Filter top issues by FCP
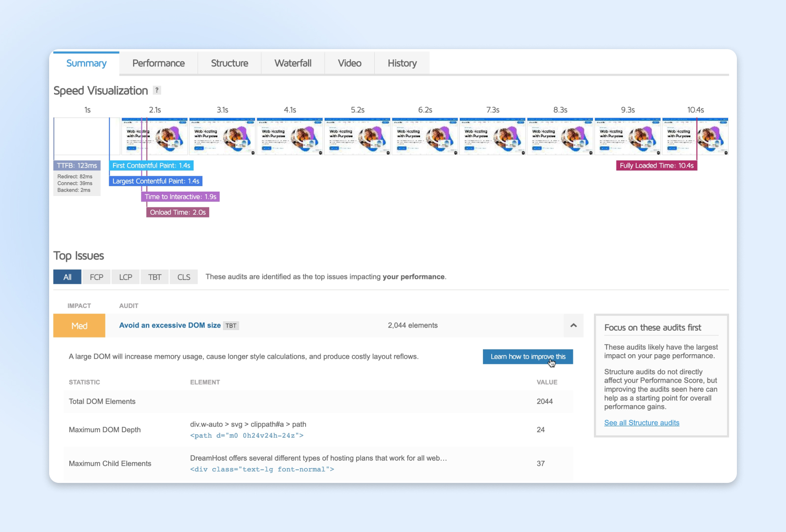 [96, 277]
